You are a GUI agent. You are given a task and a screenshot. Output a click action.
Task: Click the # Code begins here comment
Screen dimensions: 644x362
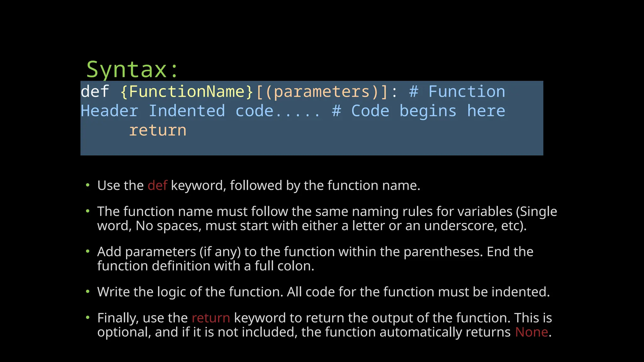coord(419,111)
